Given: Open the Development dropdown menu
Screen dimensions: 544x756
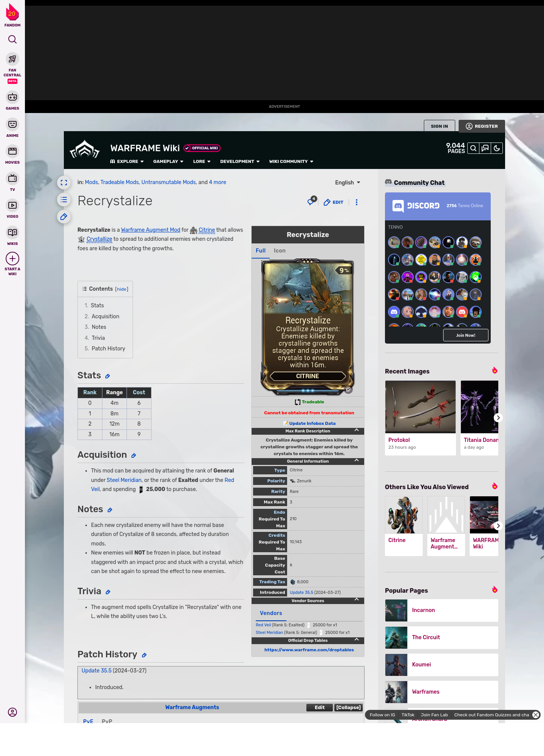Looking at the screenshot, I should point(240,161).
